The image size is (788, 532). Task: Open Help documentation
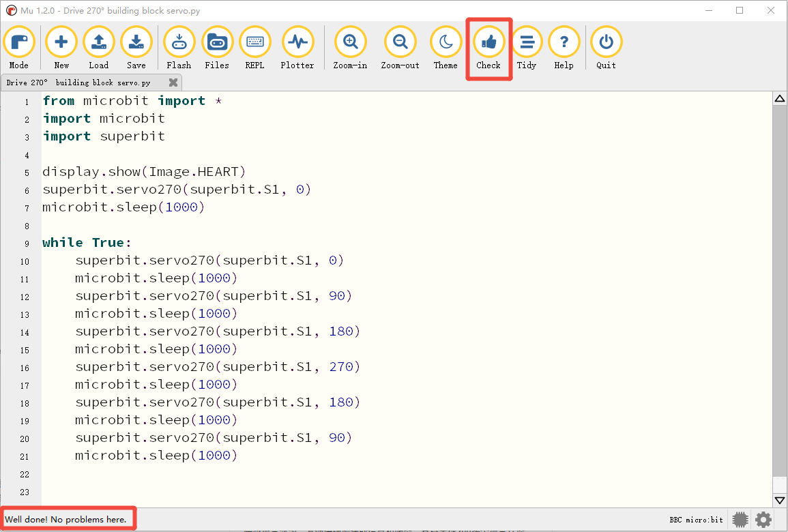(x=564, y=48)
